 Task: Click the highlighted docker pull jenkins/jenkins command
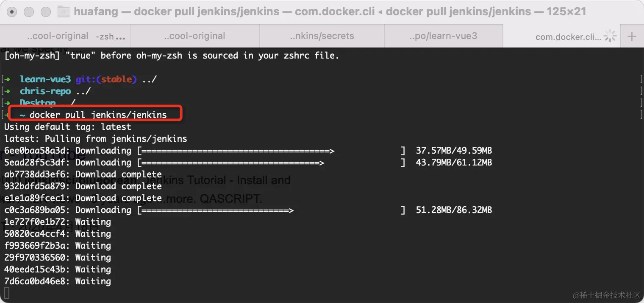click(98, 115)
